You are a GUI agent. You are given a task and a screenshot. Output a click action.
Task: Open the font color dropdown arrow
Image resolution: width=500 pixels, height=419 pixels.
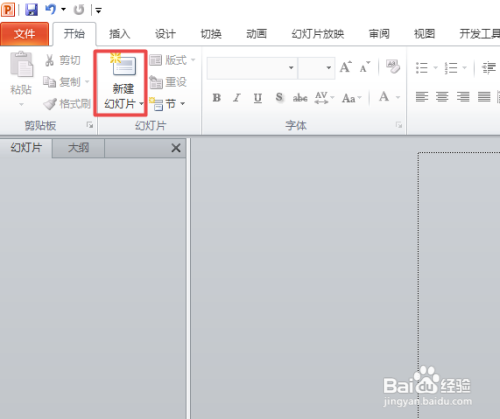(x=398, y=97)
